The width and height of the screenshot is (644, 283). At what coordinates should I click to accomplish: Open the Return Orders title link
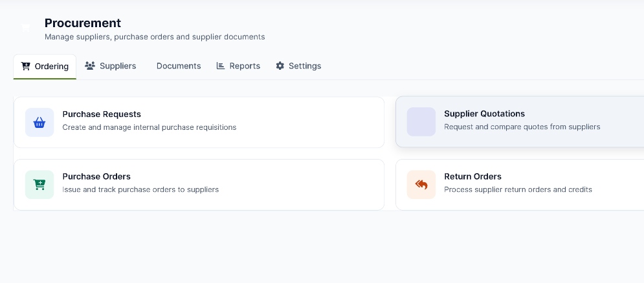click(472, 176)
